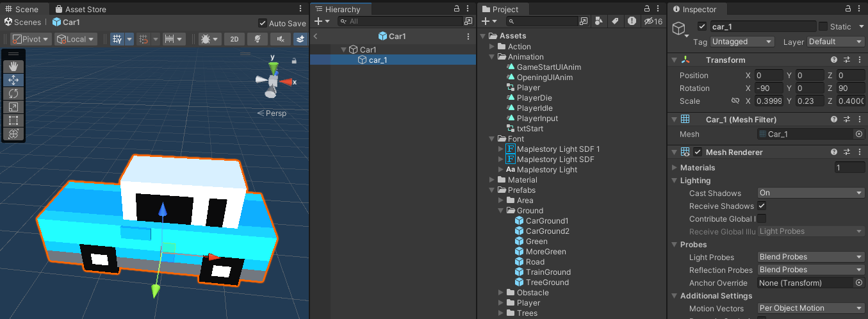Screen dimensions: 868x319
Task: Toggle scale constrained proportions link icon
Action: pyautogui.click(x=735, y=101)
